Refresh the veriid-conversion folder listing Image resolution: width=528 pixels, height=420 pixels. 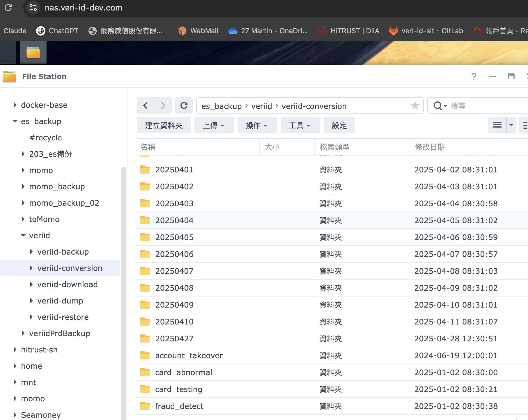[184, 105]
